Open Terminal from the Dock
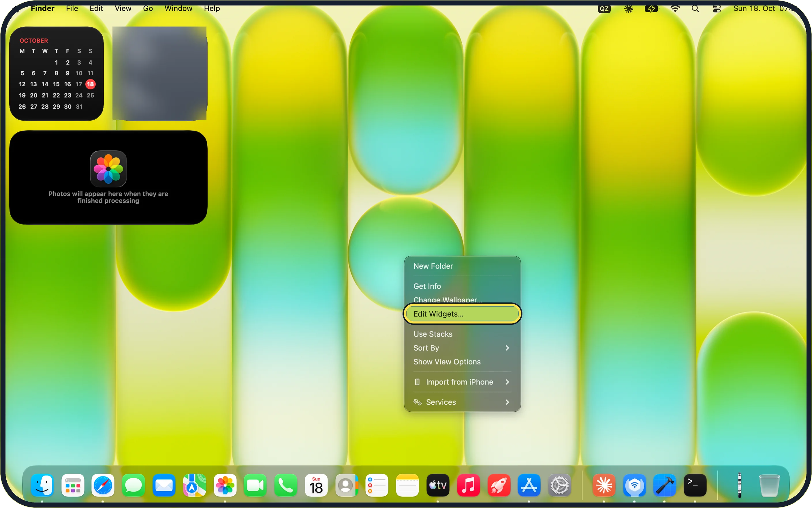This screenshot has width=812, height=508. (695, 485)
